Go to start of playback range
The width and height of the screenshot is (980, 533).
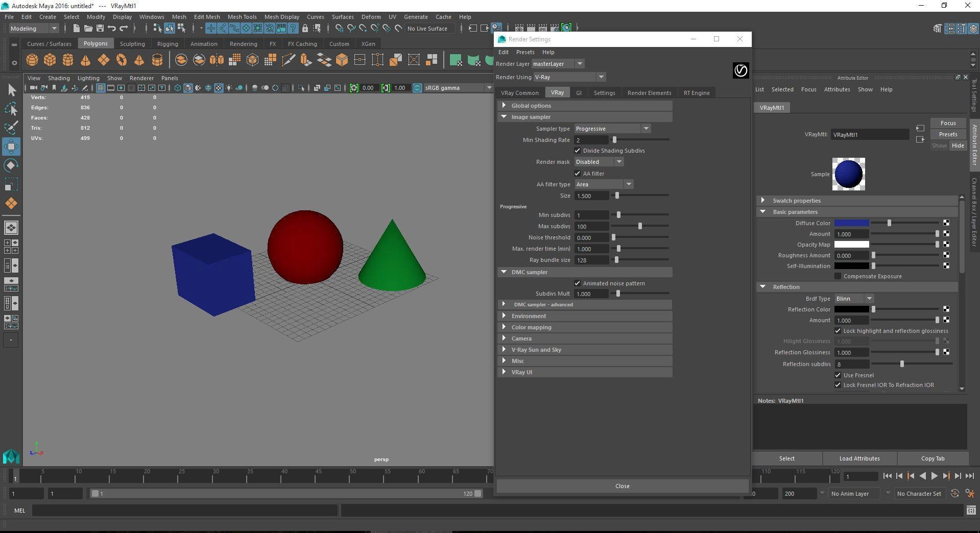click(887, 476)
